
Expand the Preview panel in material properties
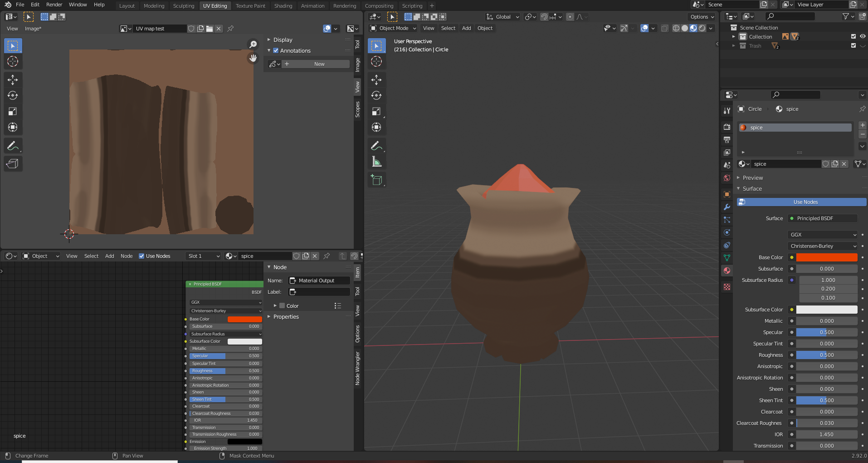pos(752,178)
